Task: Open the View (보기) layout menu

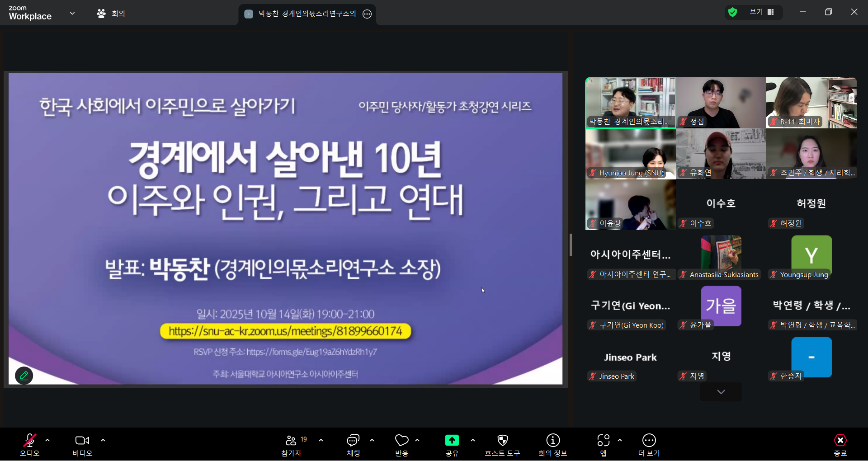Action: click(762, 12)
